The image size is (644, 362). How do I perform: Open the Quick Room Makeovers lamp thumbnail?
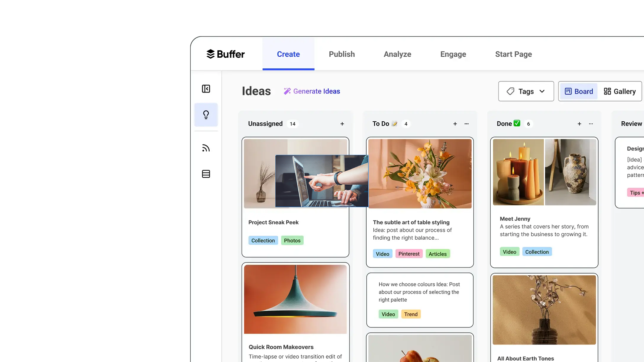click(296, 299)
